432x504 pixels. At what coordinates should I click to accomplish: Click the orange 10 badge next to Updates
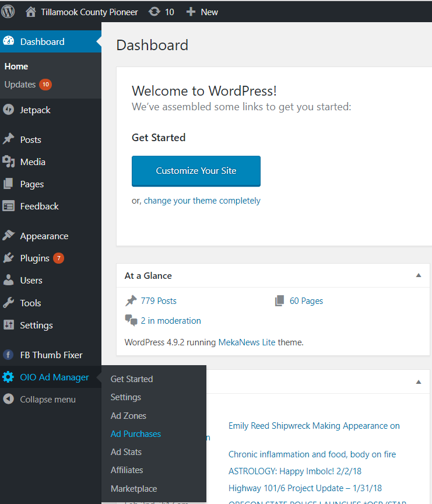[x=45, y=84]
